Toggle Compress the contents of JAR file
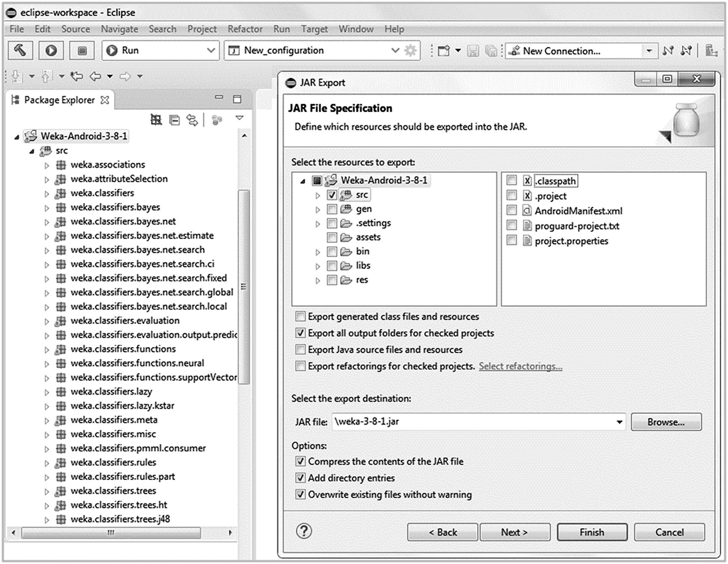The image size is (728, 564). point(300,461)
